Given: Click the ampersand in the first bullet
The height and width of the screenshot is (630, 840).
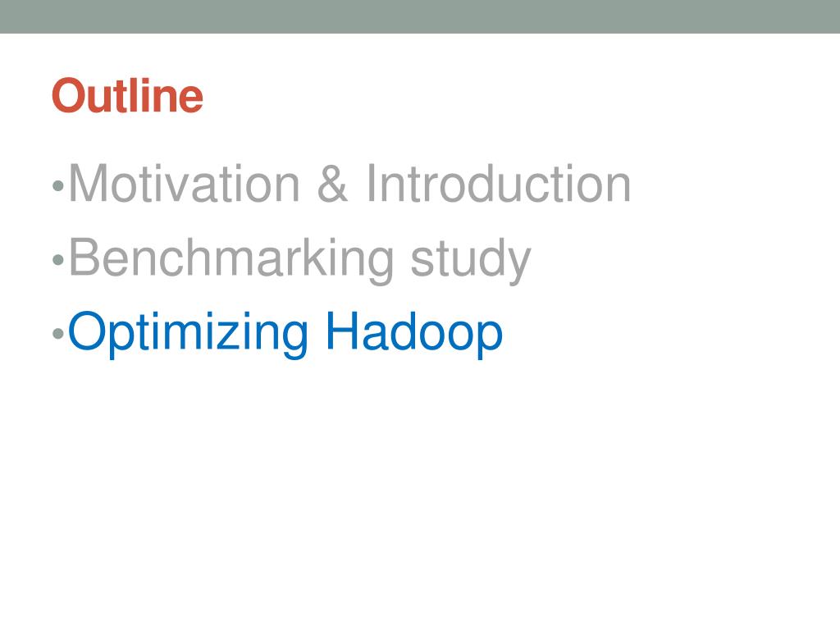Looking at the screenshot, I should click(x=332, y=184).
